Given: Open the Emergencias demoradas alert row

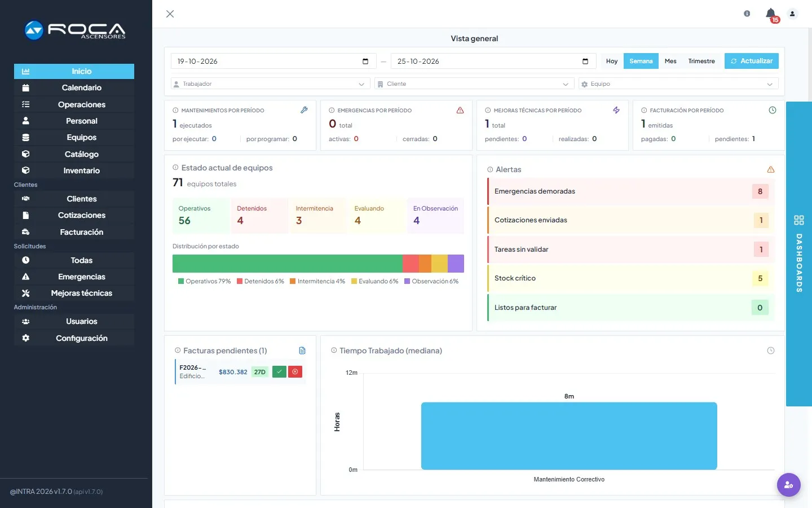Looking at the screenshot, I should point(631,191).
